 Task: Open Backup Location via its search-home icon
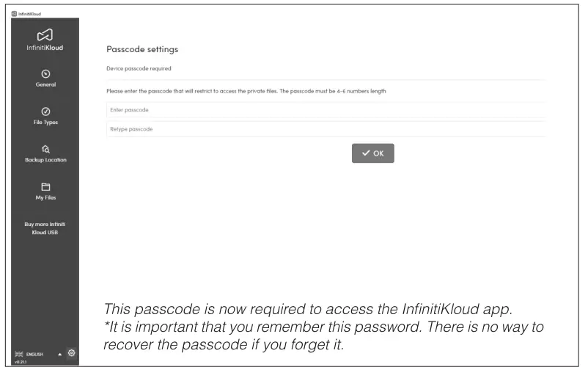46,148
